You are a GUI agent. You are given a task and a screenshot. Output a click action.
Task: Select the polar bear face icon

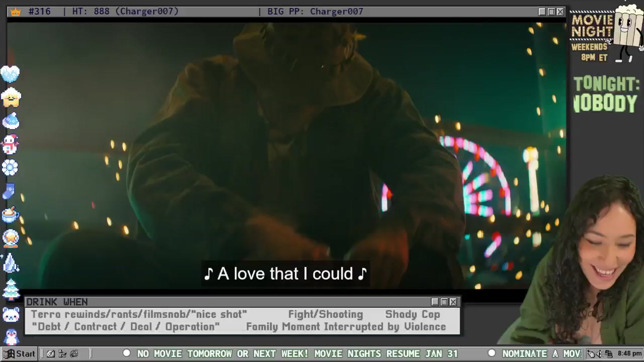(11, 315)
